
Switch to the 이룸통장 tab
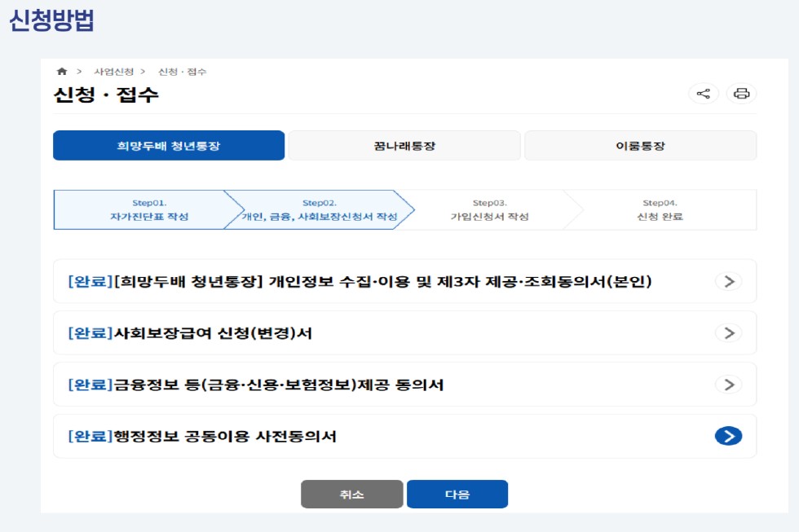pyautogui.click(x=641, y=146)
